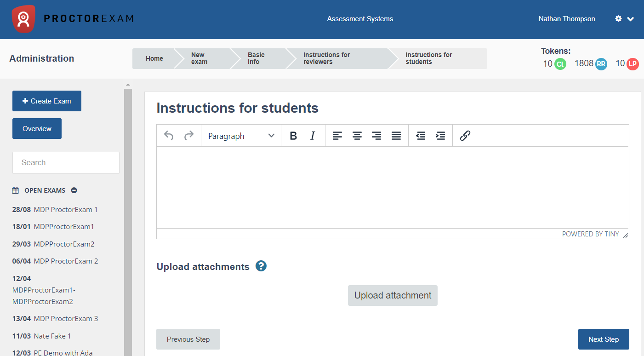Open exam 28/08 MDP ProctorExam 1
The width and height of the screenshot is (644, 356).
(x=55, y=209)
